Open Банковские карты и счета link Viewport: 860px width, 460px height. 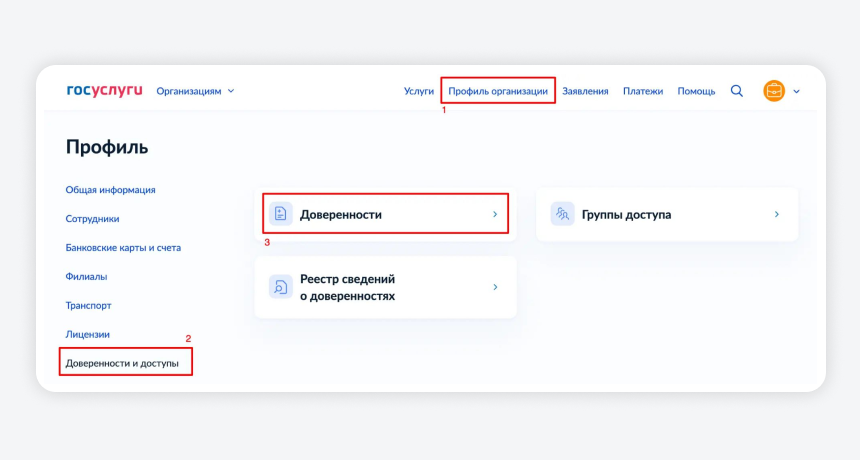click(123, 248)
